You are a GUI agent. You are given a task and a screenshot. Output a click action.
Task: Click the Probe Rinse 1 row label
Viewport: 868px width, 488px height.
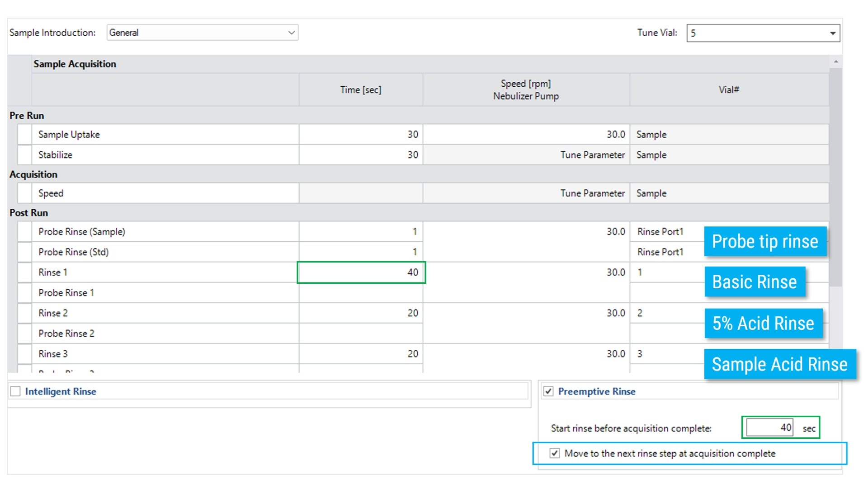pos(165,293)
